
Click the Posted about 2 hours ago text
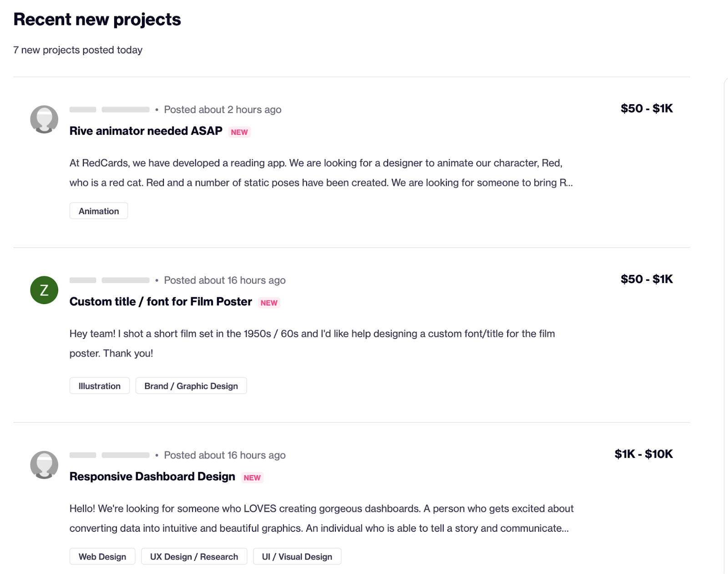coord(222,110)
